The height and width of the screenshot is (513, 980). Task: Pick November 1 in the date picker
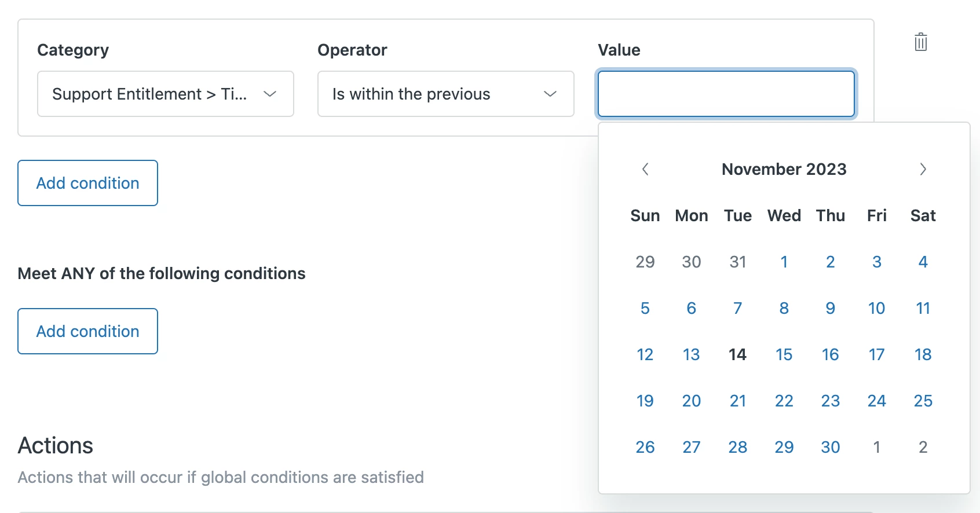pyautogui.click(x=784, y=262)
